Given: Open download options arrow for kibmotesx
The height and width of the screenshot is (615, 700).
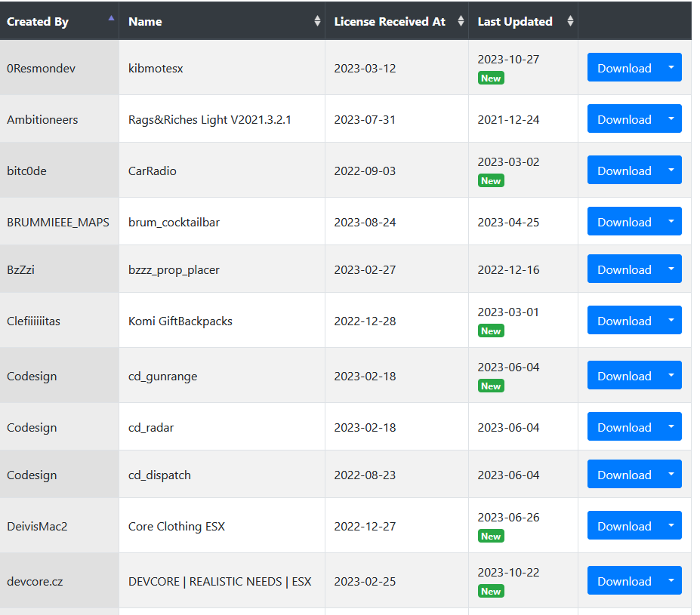Looking at the screenshot, I should pos(671,68).
